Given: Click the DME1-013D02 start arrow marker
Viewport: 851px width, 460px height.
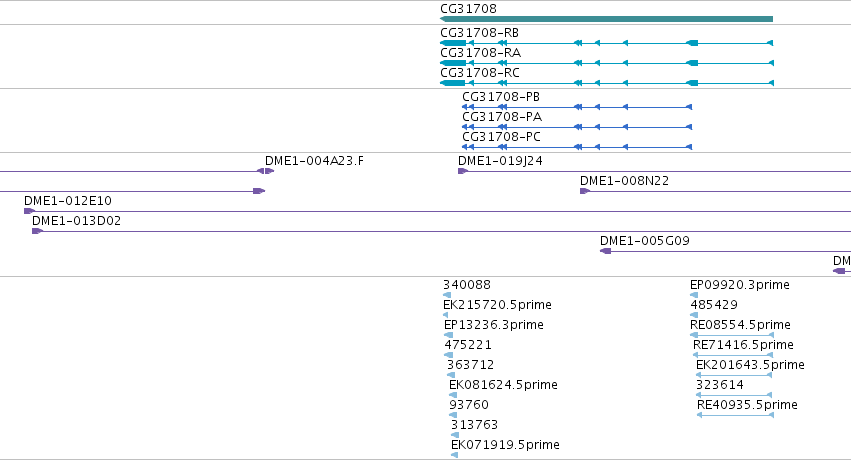Looking at the screenshot, I should (x=37, y=231).
